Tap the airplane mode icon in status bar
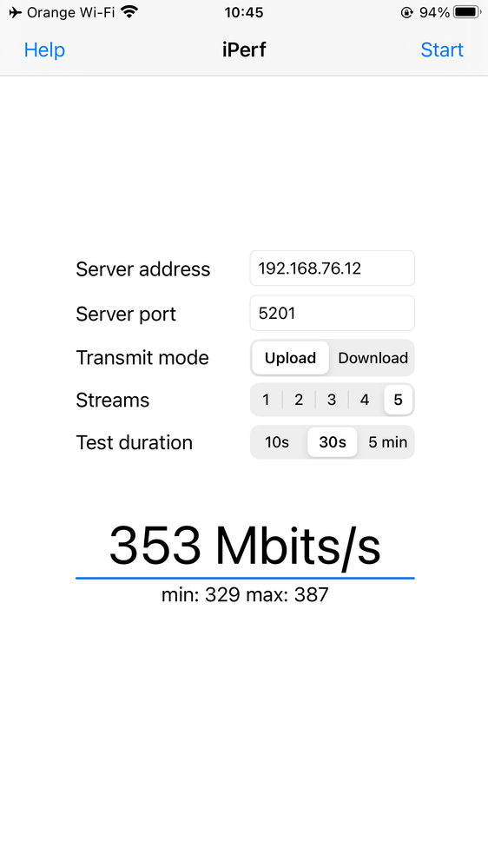 click(x=15, y=12)
